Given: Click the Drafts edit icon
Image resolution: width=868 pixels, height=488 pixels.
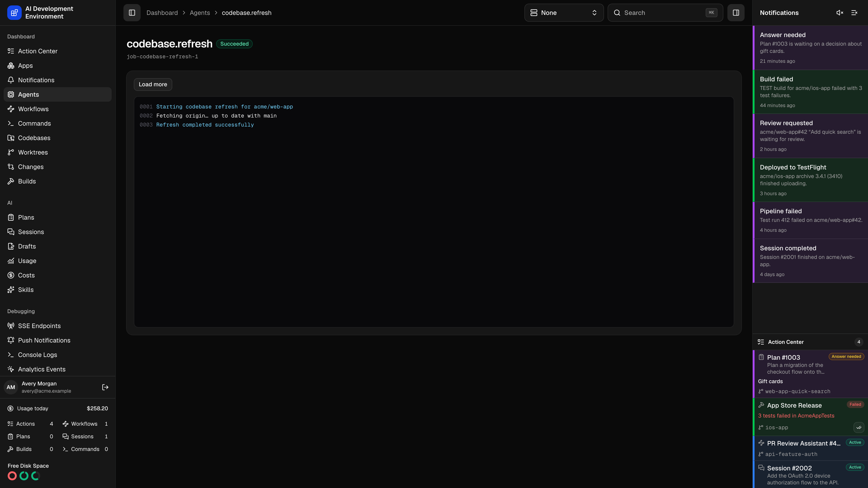Looking at the screenshot, I should [11, 246].
